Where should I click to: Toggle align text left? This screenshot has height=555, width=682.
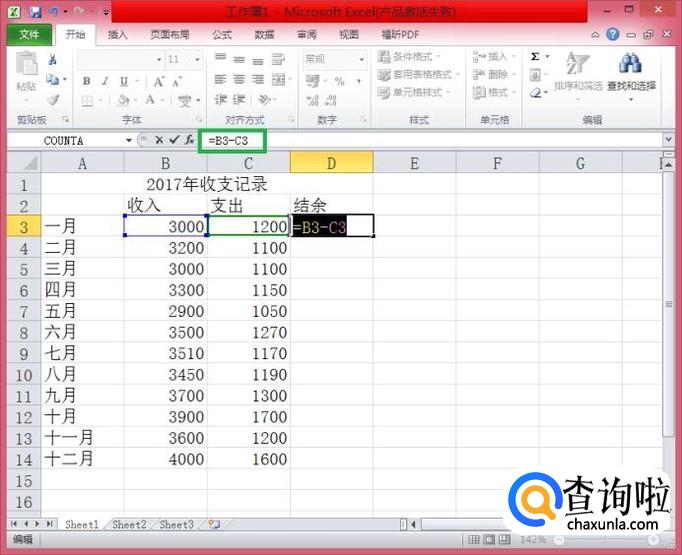(x=221, y=80)
